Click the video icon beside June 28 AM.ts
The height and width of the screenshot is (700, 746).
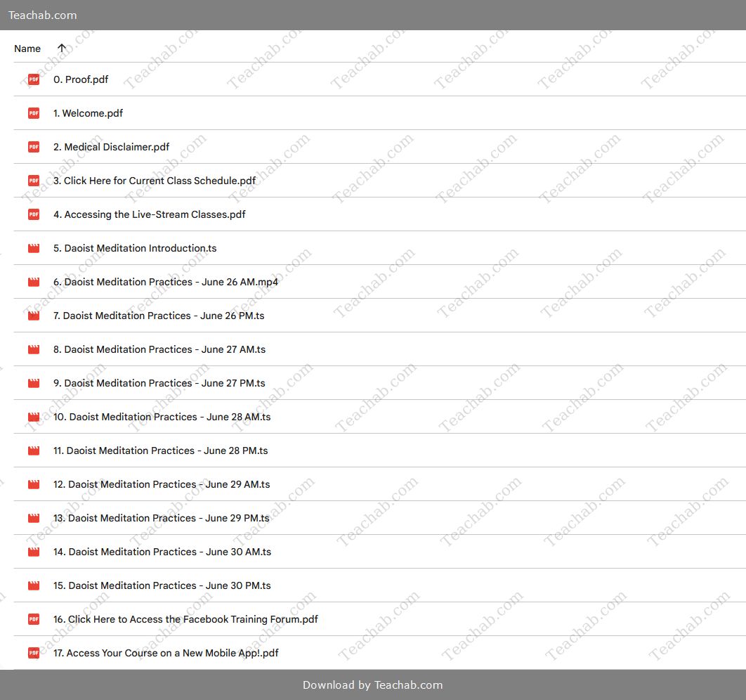pyautogui.click(x=34, y=417)
